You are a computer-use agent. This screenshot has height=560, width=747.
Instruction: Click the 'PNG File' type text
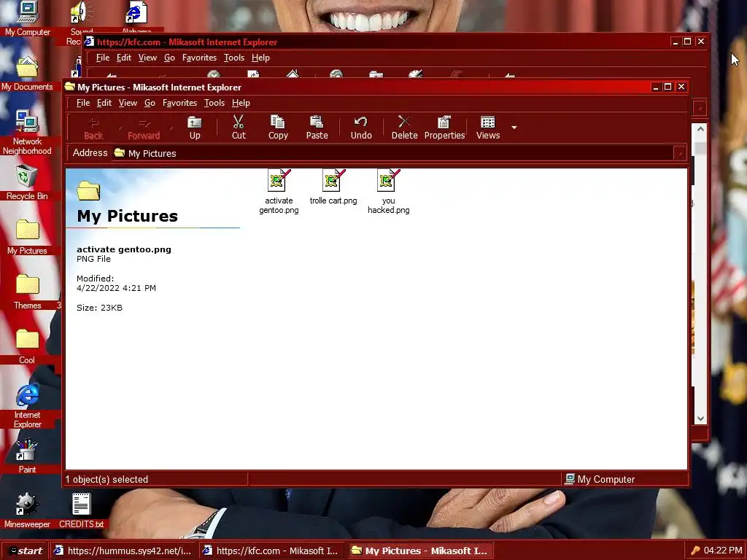93,259
